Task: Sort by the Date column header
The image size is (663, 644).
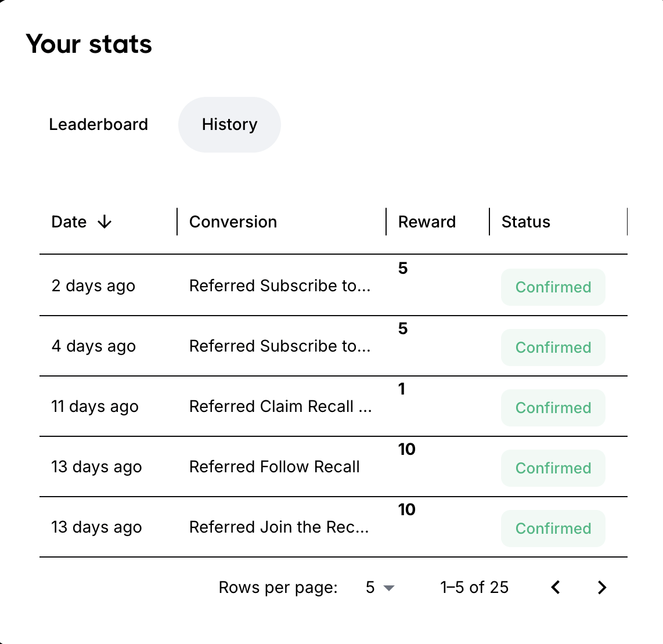Action: pyautogui.click(x=69, y=222)
